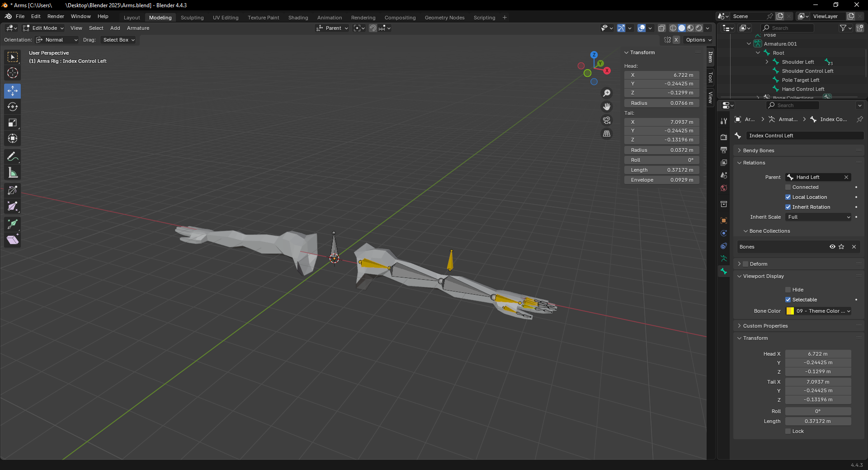The height and width of the screenshot is (470, 868).
Task: Enable the Connected checkbox
Action: pos(788,187)
